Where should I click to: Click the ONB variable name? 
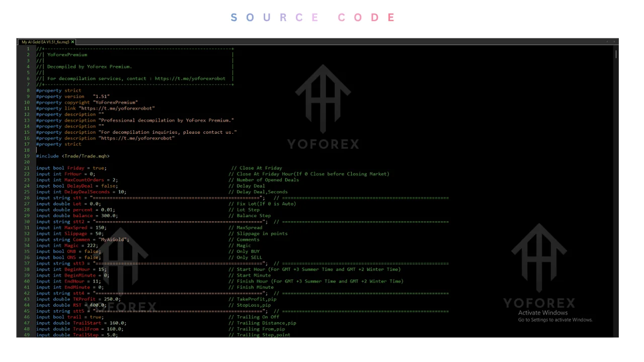pyautogui.click(x=71, y=251)
